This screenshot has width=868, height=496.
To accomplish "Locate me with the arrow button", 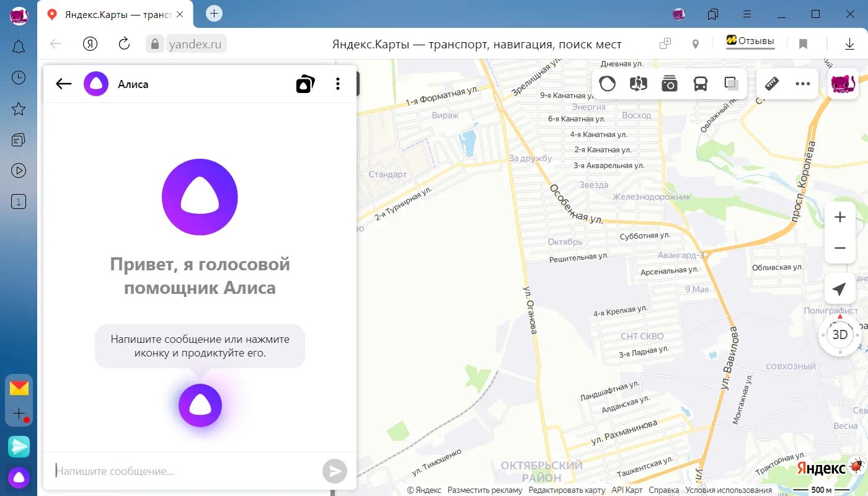I will pos(839,290).
